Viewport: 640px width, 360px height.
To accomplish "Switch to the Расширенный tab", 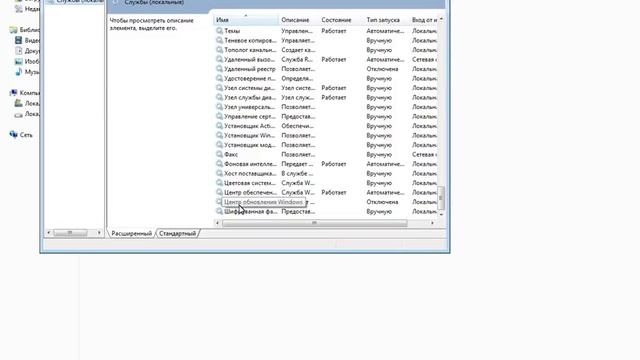I will pyautogui.click(x=131, y=233).
